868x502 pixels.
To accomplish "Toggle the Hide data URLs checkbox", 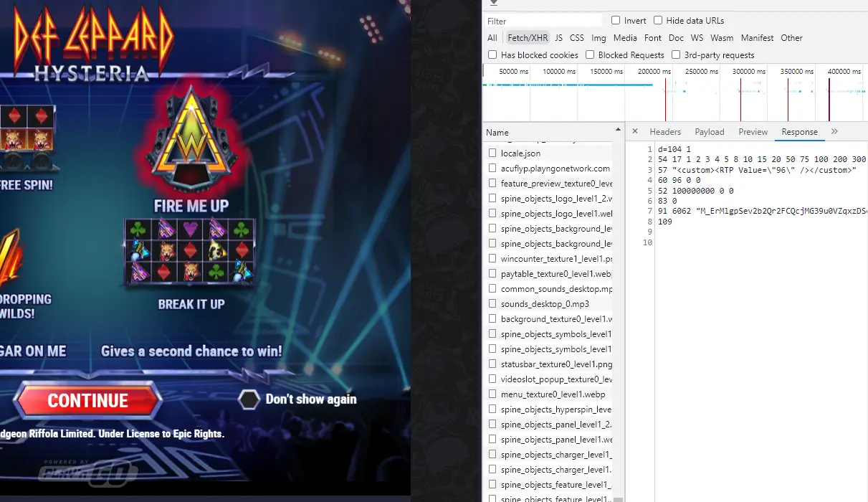I will [x=658, y=21].
